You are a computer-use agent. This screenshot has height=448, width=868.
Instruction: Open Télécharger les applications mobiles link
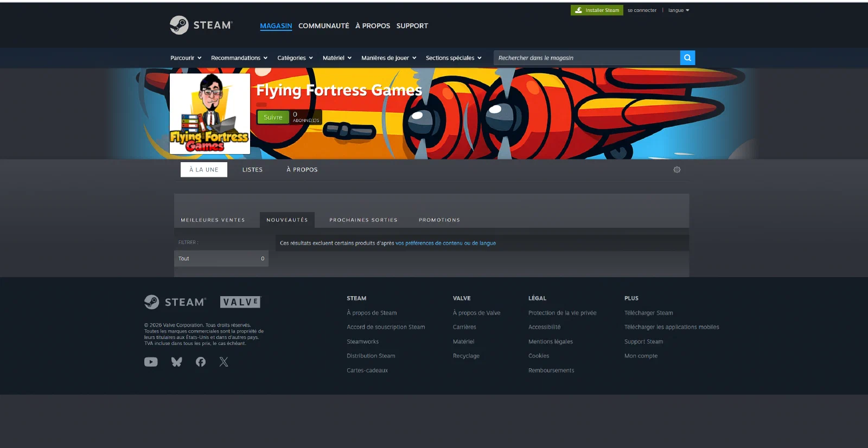click(x=672, y=327)
